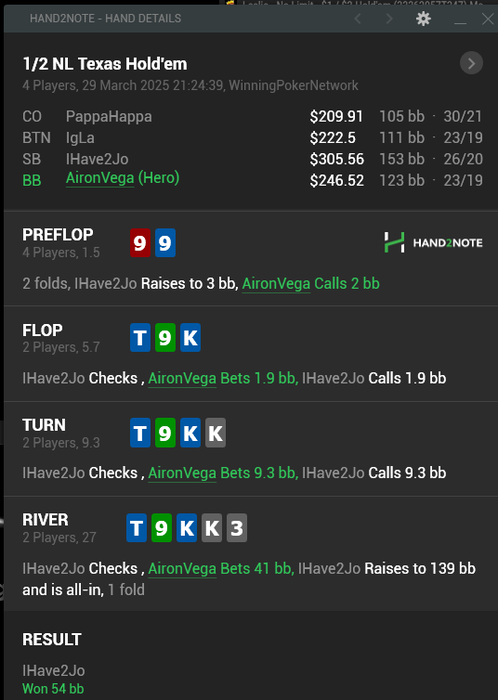Click the green 9 flop card
The height and width of the screenshot is (700, 498).
[165, 338]
